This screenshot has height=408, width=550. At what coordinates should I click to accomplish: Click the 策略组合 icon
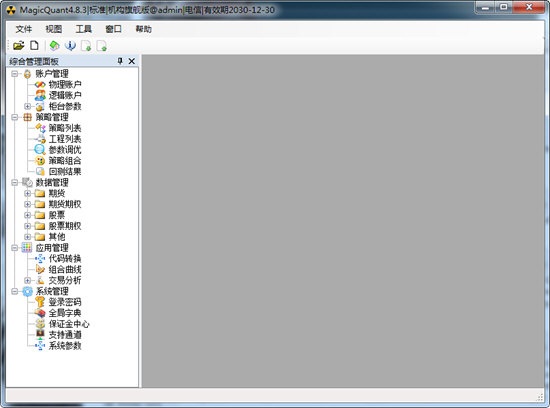tap(40, 161)
